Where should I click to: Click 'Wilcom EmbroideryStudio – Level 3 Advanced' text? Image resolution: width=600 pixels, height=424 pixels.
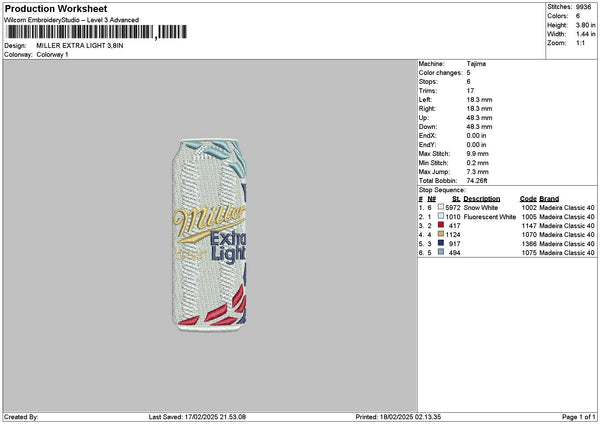(72, 20)
